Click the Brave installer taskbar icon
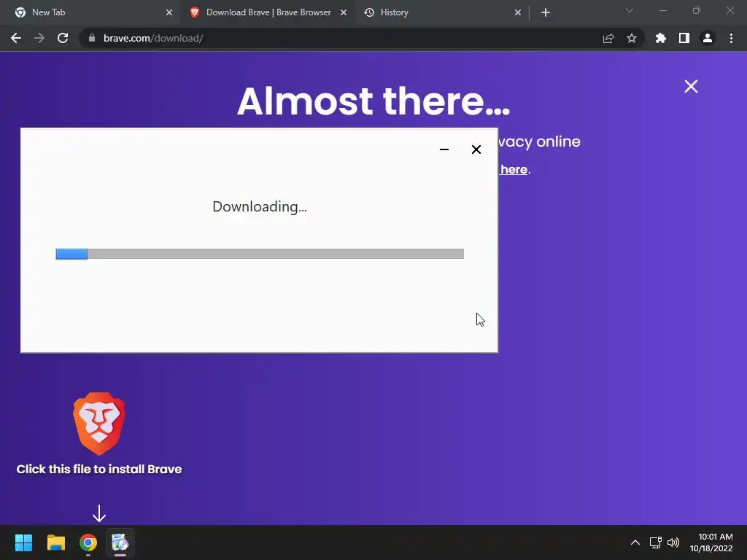The width and height of the screenshot is (747, 560). tap(120, 542)
